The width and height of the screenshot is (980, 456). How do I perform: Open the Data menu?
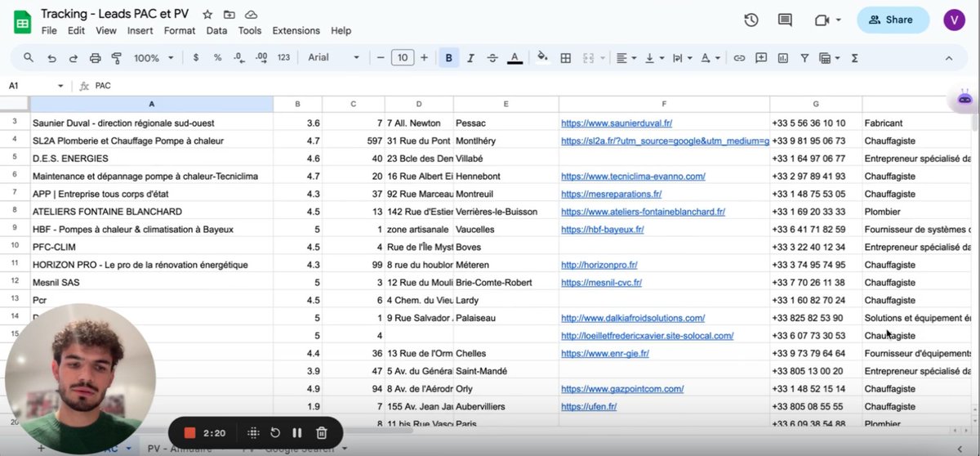point(216,31)
